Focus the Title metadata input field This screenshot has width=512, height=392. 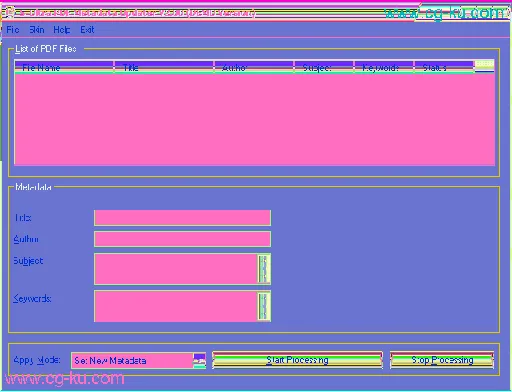182,218
